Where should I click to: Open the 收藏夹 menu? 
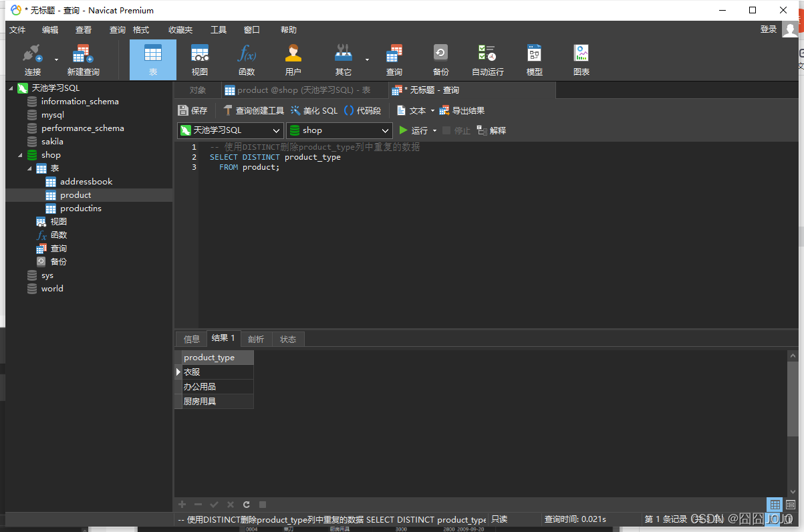pyautogui.click(x=180, y=29)
